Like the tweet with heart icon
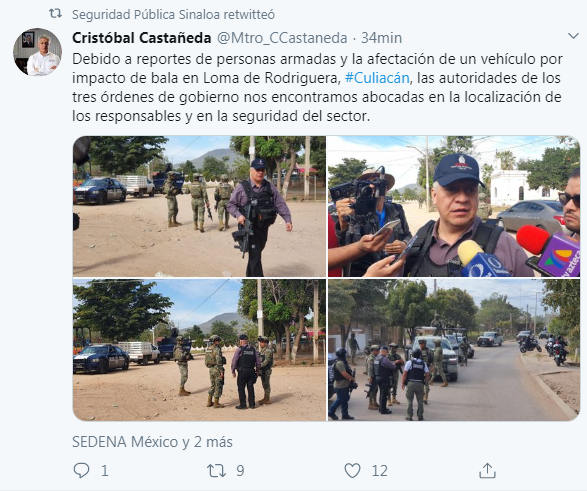 tap(352, 471)
